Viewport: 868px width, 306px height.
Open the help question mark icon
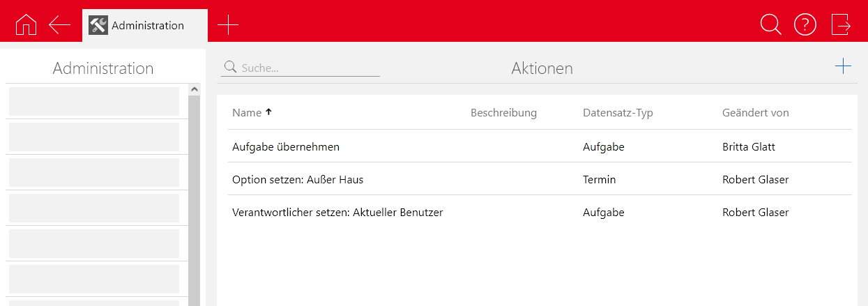pos(805,25)
